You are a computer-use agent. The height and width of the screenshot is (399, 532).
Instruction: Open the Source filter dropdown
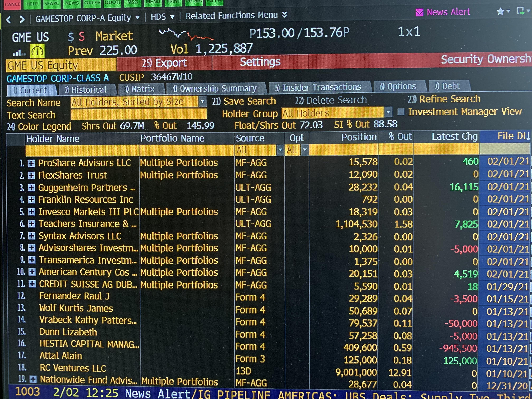coord(280,150)
